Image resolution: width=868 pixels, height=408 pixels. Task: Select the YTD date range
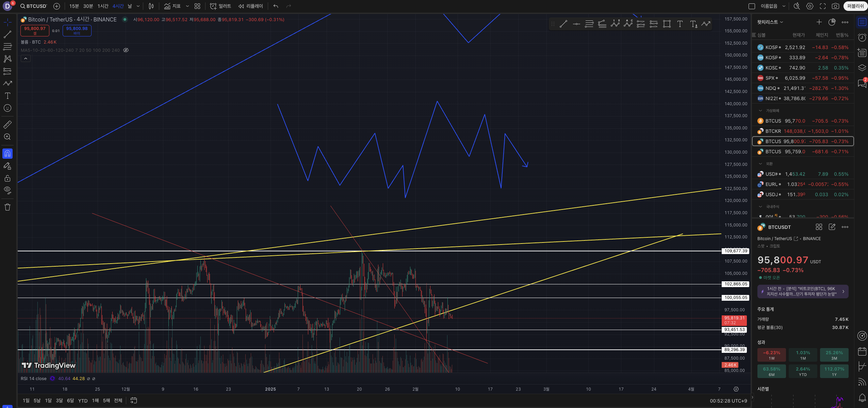tap(83, 401)
